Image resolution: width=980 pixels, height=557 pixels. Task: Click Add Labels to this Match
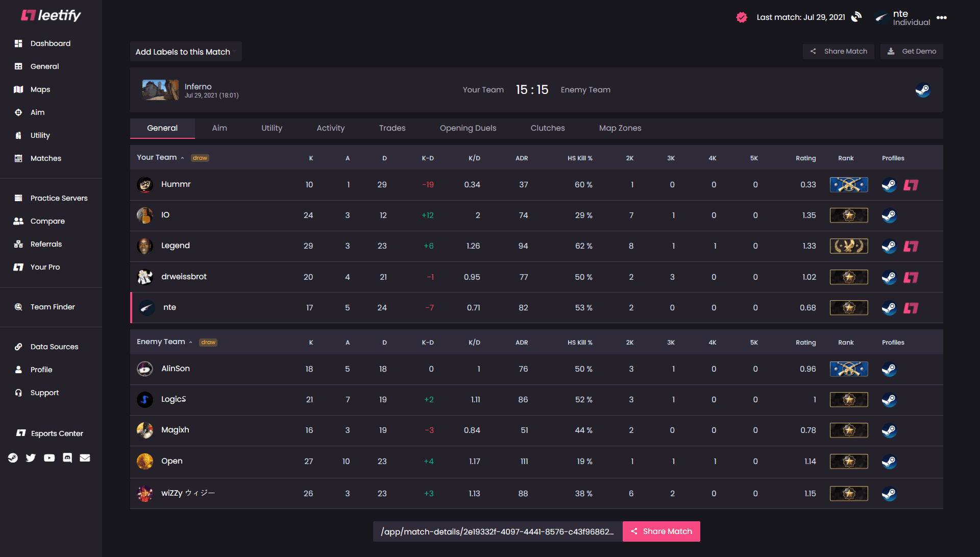tap(185, 52)
